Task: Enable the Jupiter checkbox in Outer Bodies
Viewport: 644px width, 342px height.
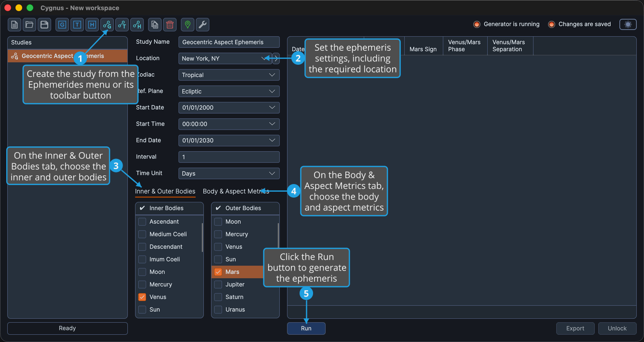Action: [x=218, y=285]
